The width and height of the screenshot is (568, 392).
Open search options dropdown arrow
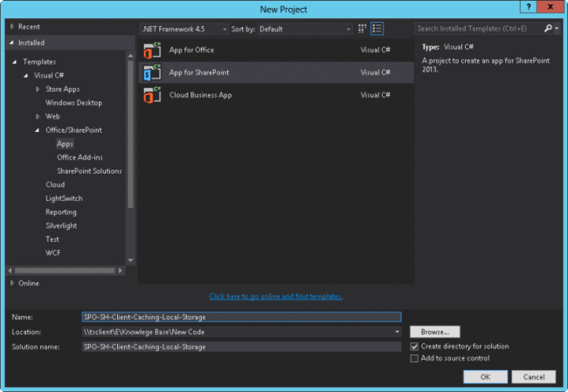tap(557, 28)
